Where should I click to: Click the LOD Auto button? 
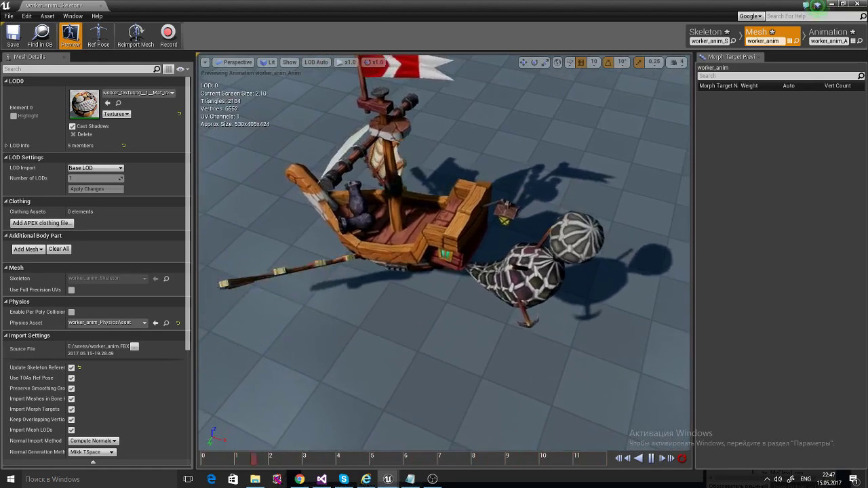tap(316, 62)
